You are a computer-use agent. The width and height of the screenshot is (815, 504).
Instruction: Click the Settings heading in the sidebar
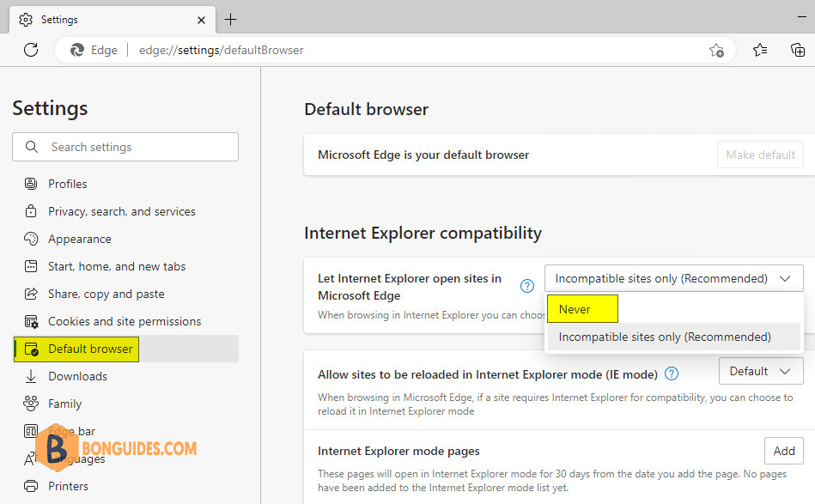tap(50, 108)
